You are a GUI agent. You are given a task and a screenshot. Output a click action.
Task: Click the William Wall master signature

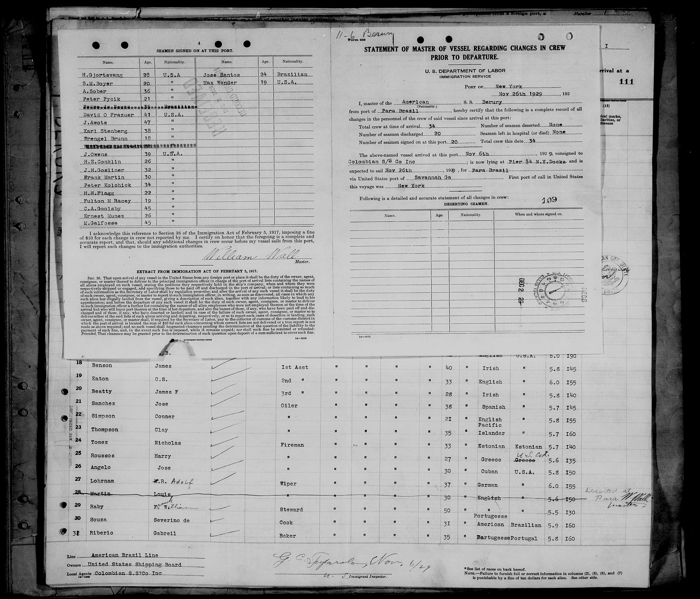[x=252, y=254]
